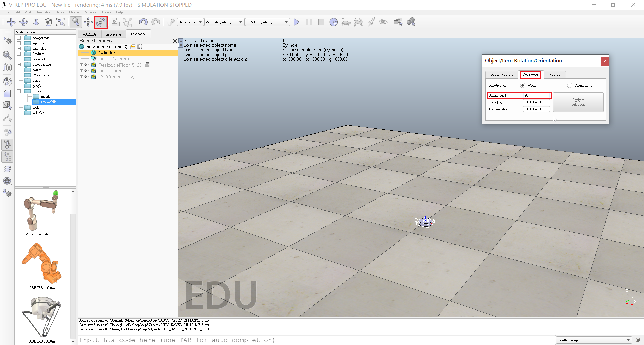Image resolution: width=644 pixels, height=345 pixels.
Task: Expand ResizableFloor_5_25 in hierarchy
Action: click(x=81, y=65)
